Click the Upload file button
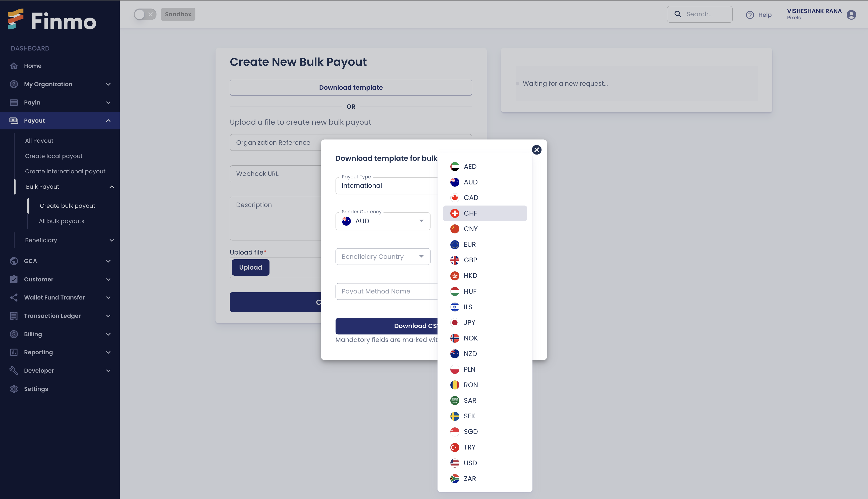This screenshot has width=868, height=499. coord(250,267)
